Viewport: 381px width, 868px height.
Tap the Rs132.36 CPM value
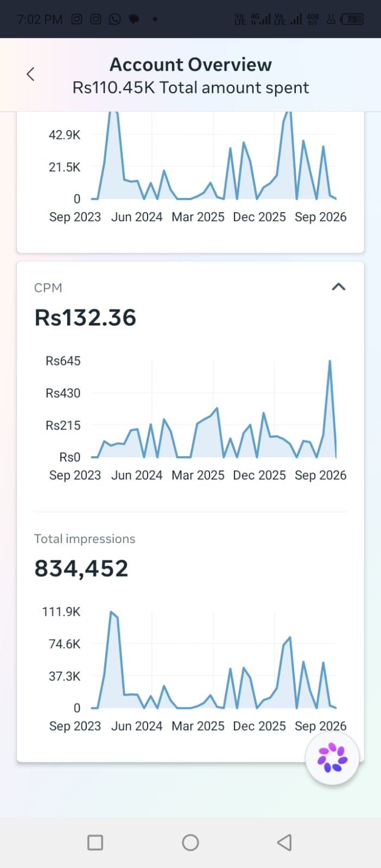pos(85,318)
